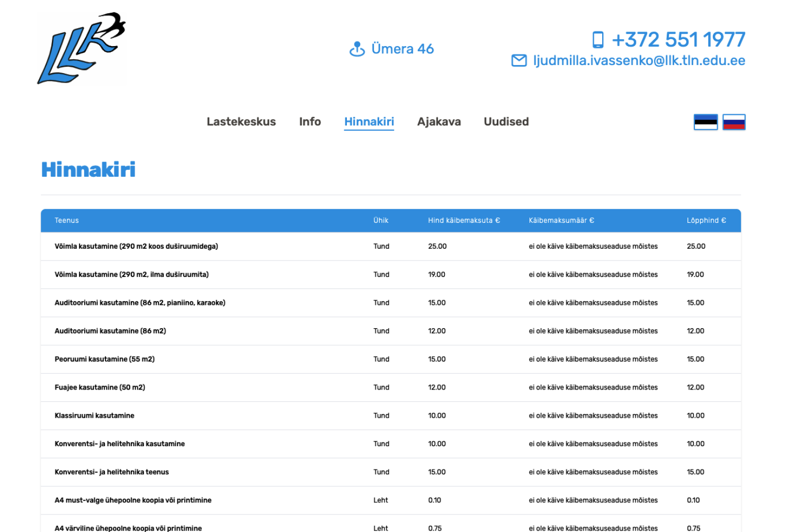Select the Võimla kasutamine duširuumidega row

click(x=136, y=246)
